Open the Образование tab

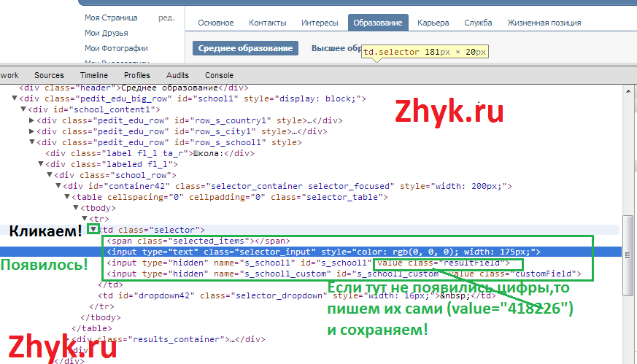pos(377,23)
